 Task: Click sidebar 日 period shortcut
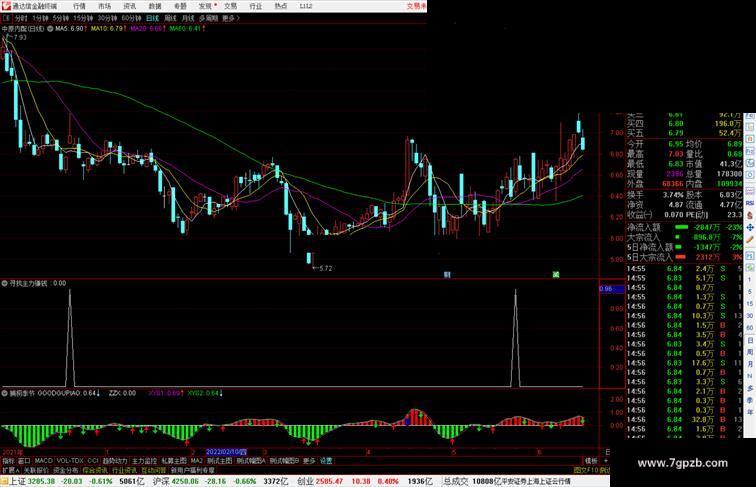coord(750,340)
